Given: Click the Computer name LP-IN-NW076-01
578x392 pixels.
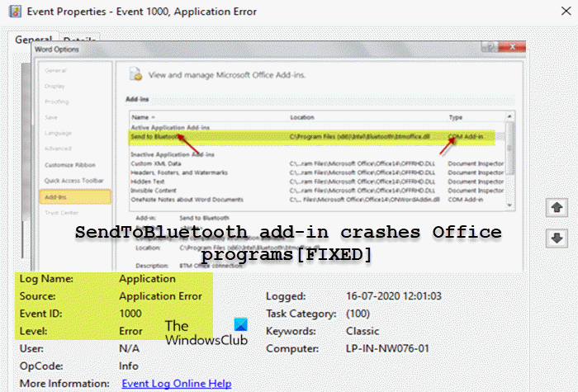Looking at the screenshot, I should click(x=387, y=348).
